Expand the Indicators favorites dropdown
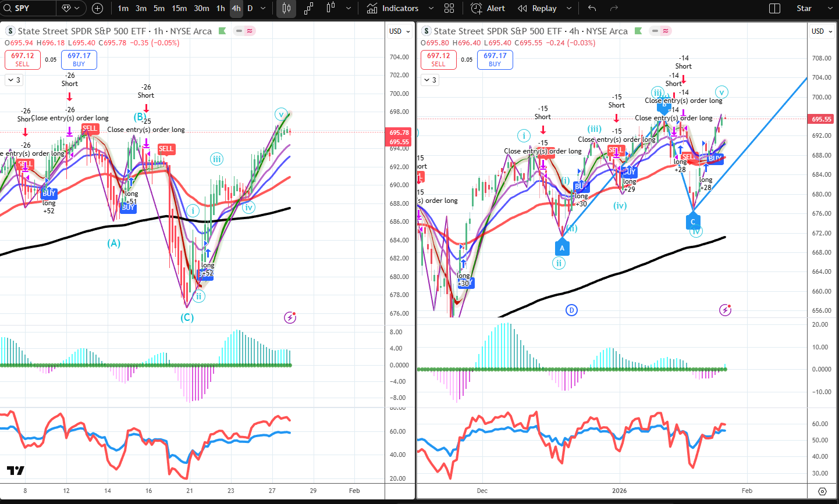The width and height of the screenshot is (839, 504). pyautogui.click(x=431, y=8)
